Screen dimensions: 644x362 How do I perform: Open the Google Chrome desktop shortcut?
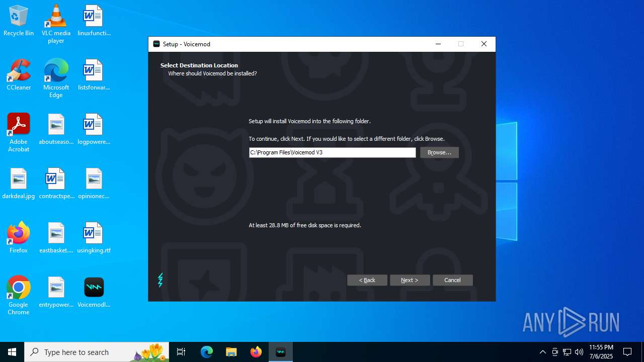(19, 296)
